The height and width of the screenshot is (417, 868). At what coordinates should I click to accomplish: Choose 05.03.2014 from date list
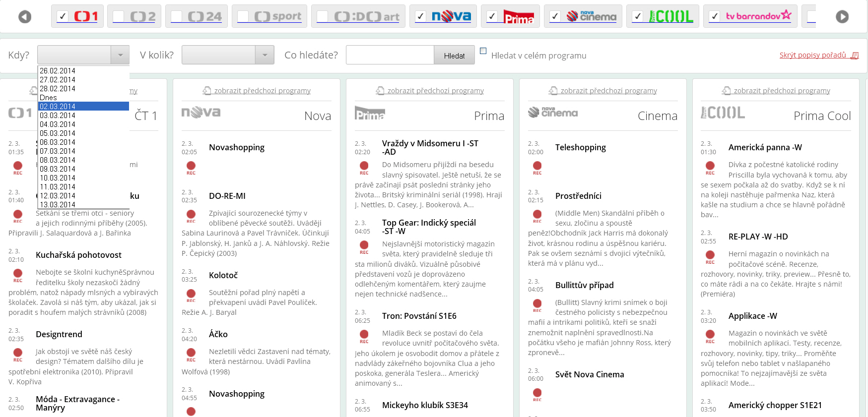coord(83,133)
